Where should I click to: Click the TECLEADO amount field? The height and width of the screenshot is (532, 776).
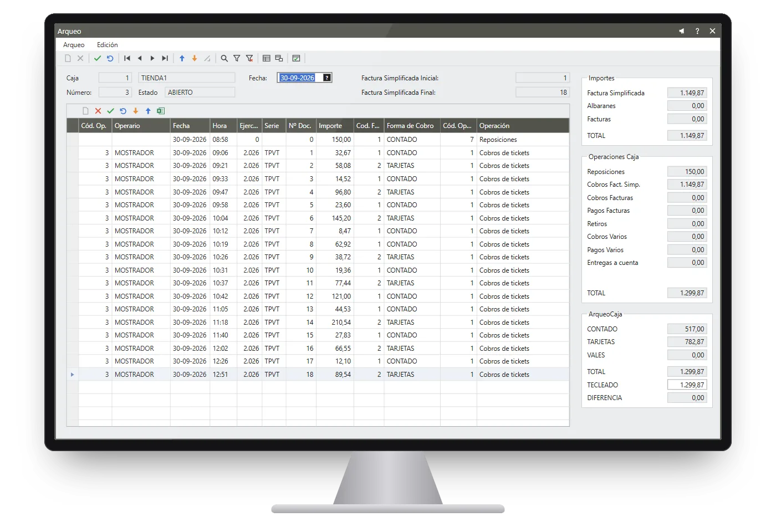pyautogui.click(x=687, y=385)
